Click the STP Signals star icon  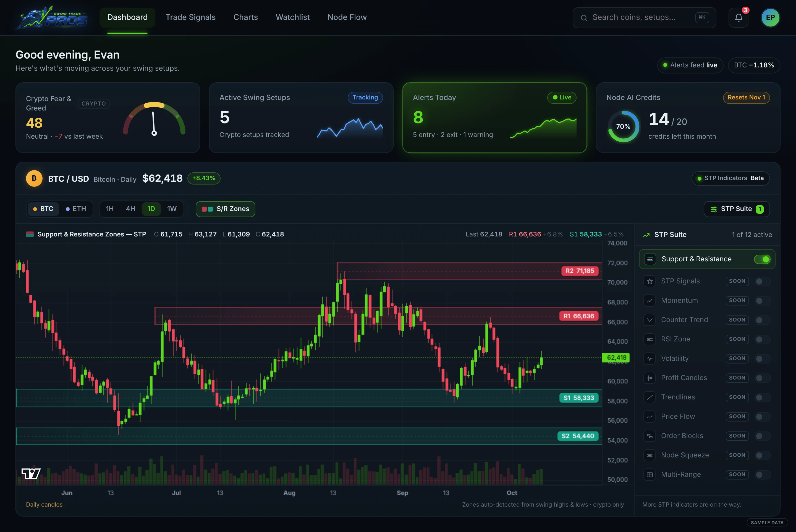pos(650,281)
